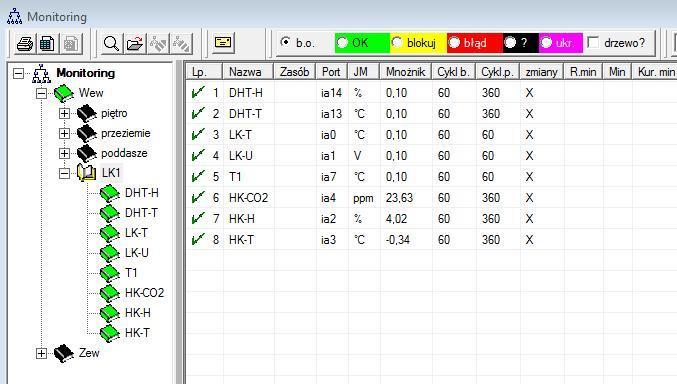The image size is (677, 384).
Task: Click the checkmark icon in row 1
Action: coord(198,92)
